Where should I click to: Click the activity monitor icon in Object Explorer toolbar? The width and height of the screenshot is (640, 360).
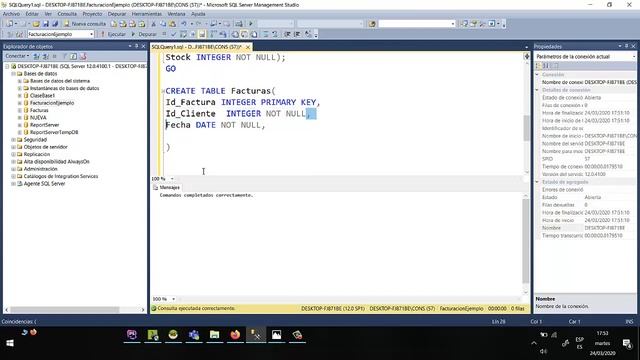tap(83, 56)
